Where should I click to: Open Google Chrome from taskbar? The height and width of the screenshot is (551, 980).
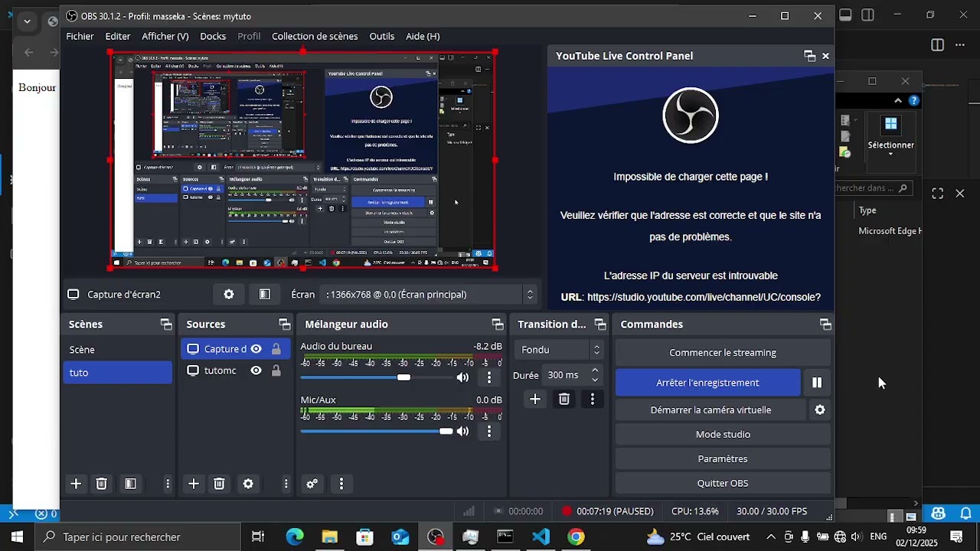pyautogui.click(x=576, y=537)
